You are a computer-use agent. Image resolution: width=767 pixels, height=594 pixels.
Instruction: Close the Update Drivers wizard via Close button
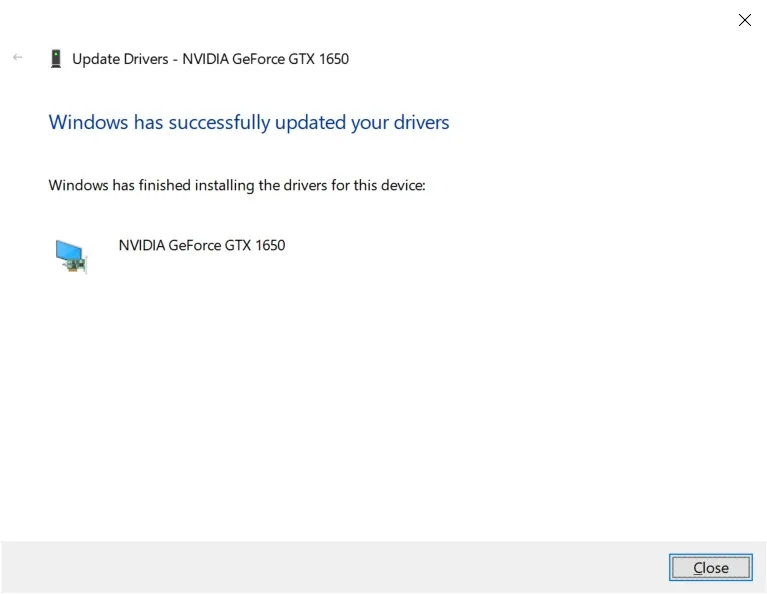[710, 568]
